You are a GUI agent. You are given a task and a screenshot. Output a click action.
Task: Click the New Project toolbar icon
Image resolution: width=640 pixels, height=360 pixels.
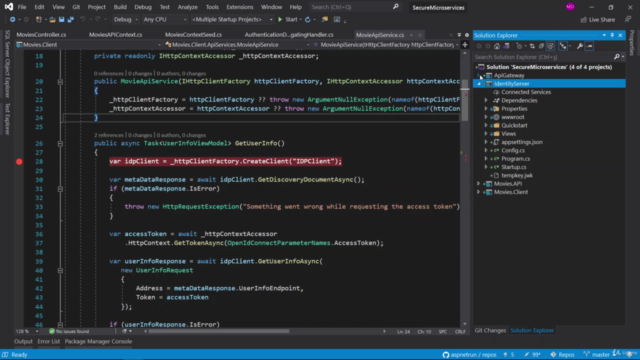(39, 20)
